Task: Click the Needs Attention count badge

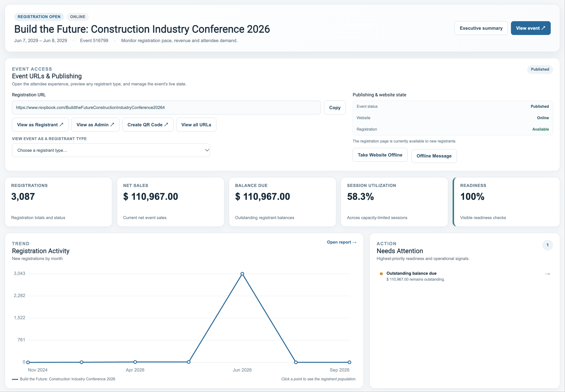Action: coord(547,245)
